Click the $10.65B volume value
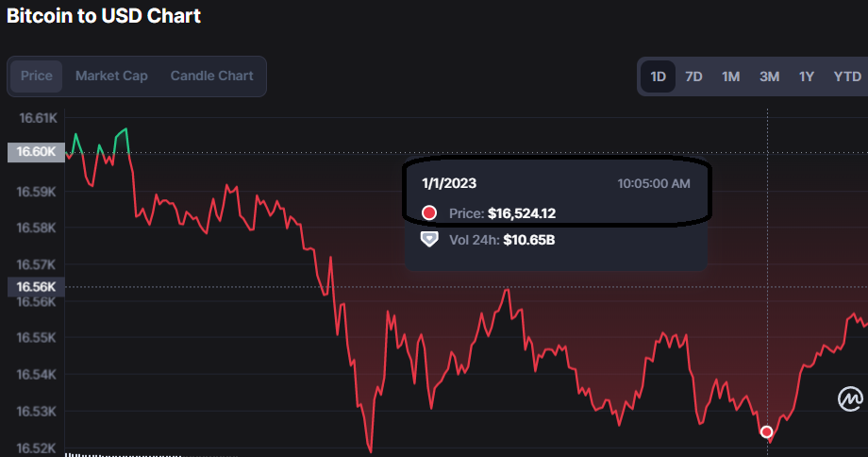The width and height of the screenshot is (868, 457). tap(528, 240)
